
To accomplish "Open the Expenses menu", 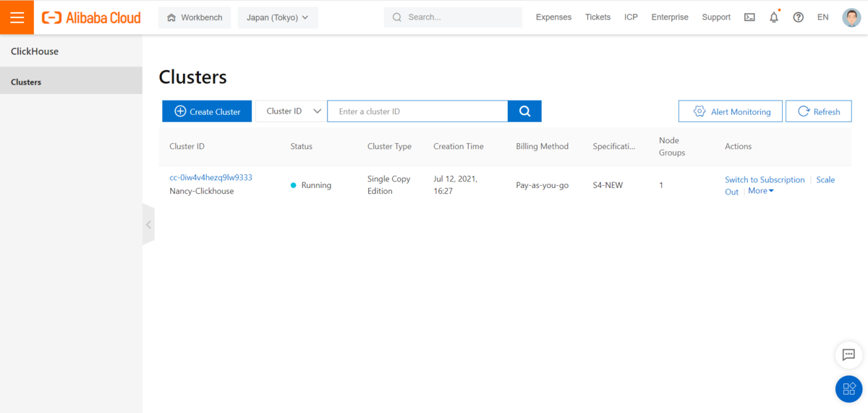I will point(553,17).
